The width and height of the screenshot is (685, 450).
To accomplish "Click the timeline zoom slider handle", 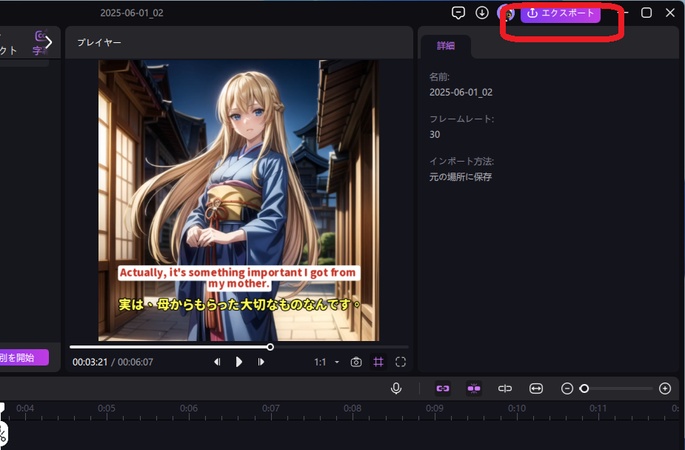I will tap(585, 388).
